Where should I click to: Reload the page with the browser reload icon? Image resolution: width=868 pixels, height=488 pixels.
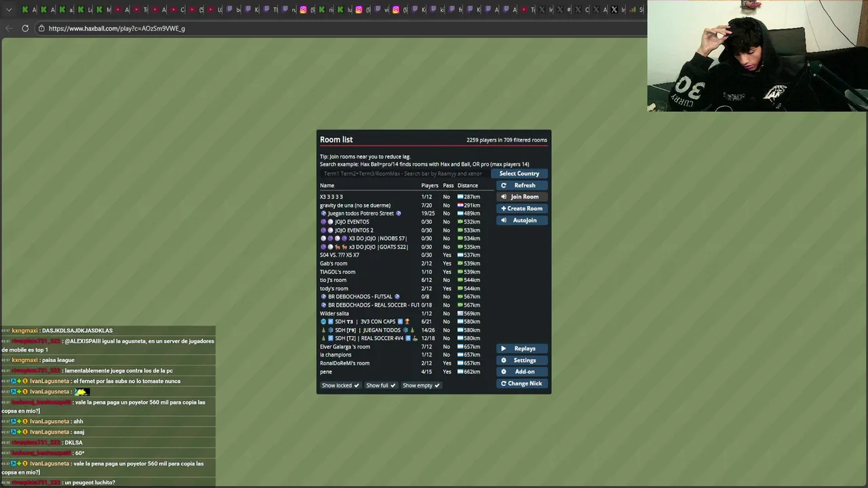25,28
